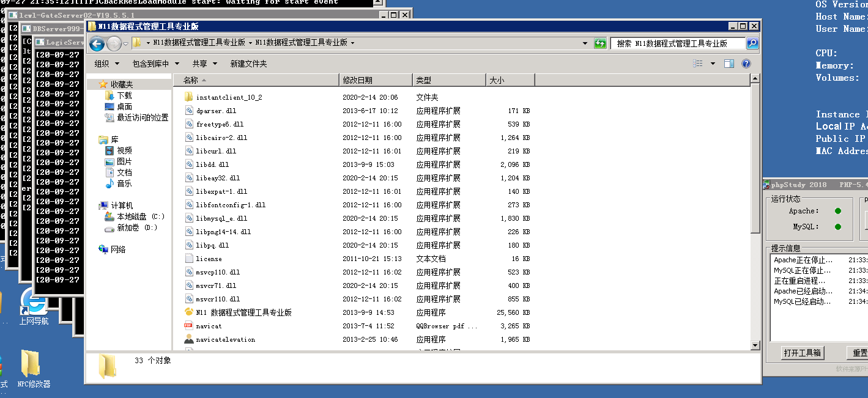Screen dimensions: 868x398
Task: Click the file list vertical scrollbar down arrow
Action: (x=755, y=346)
